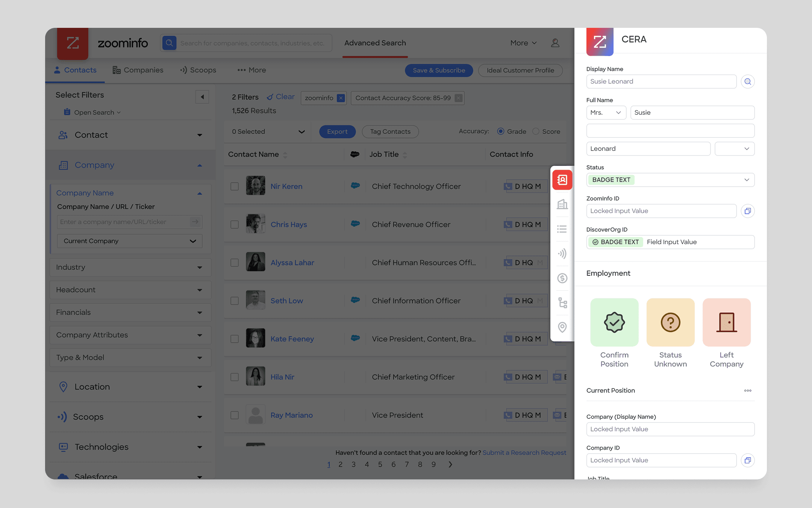Choose Score accuracy radio button
Image resolution: width=812 pixels, height=508 pixels.
[x=536, y=131]
